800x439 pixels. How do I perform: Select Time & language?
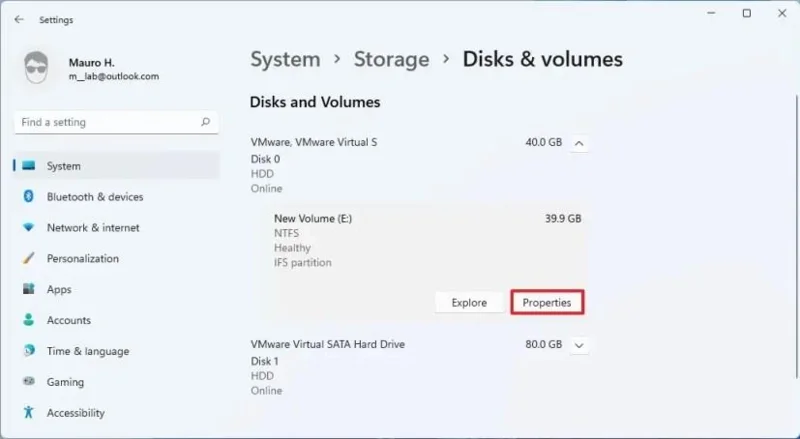tap(117, 351)
